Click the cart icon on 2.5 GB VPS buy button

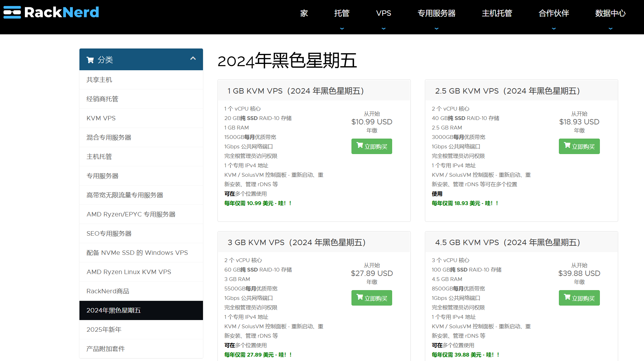coord(567,145)
